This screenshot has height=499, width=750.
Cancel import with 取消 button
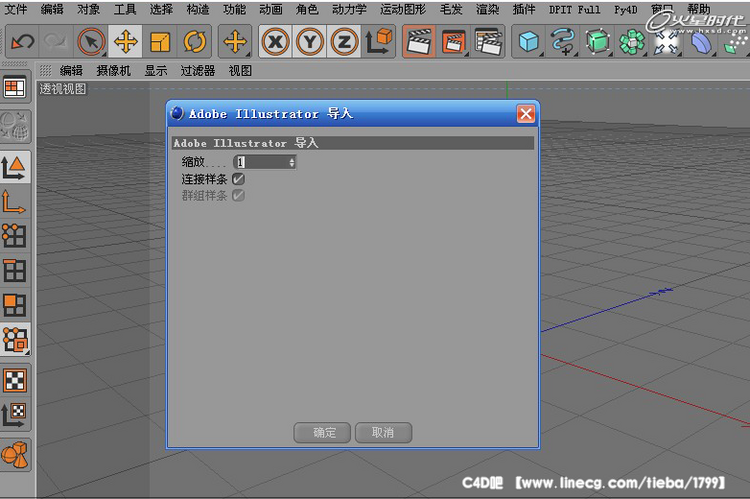(383, 432)
